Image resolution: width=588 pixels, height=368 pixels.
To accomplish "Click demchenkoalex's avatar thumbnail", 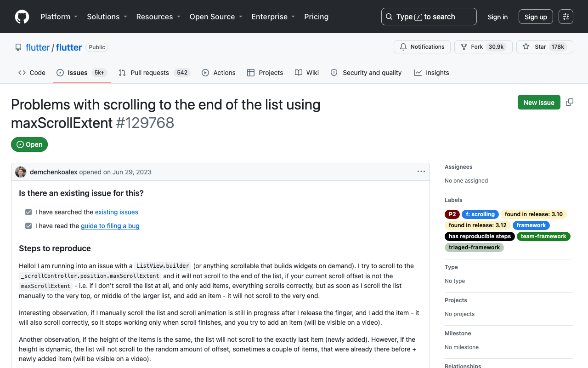I will click(x=21, y=172).
